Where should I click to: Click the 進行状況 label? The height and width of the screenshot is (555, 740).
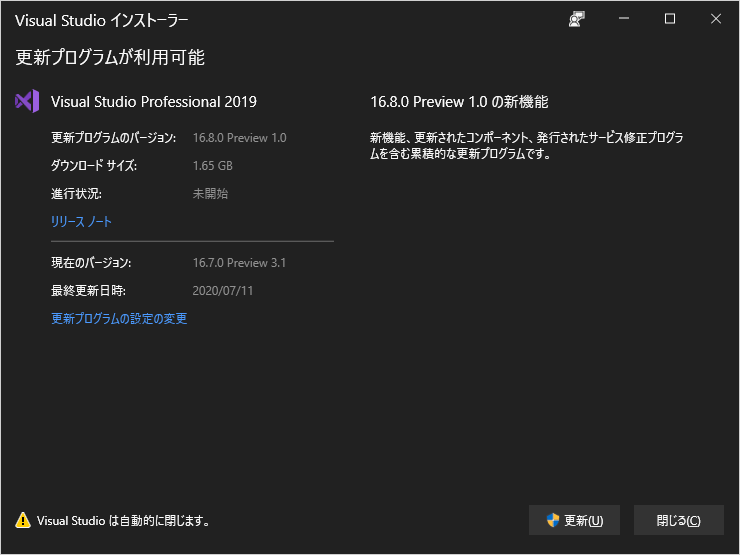point(76,193)
